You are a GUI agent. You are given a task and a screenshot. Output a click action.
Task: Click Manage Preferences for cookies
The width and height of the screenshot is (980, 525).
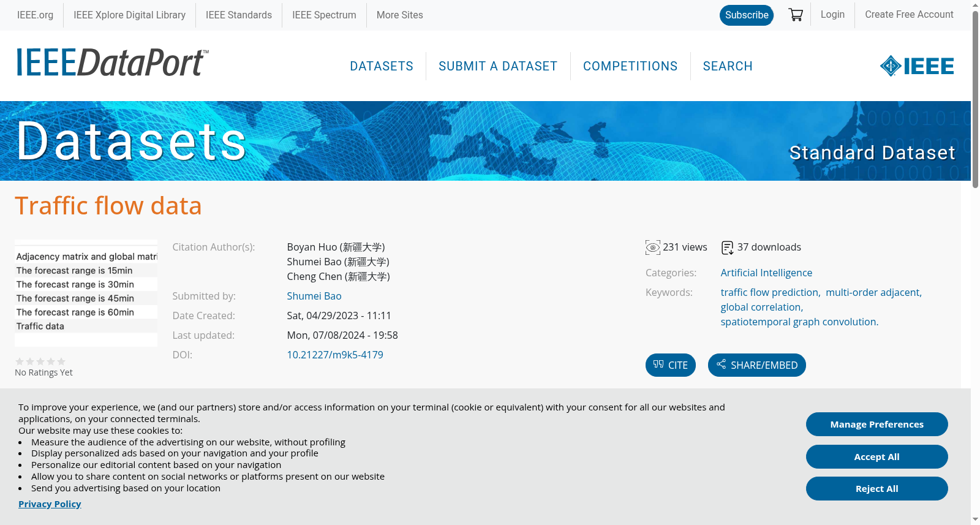tap(877, 425)
